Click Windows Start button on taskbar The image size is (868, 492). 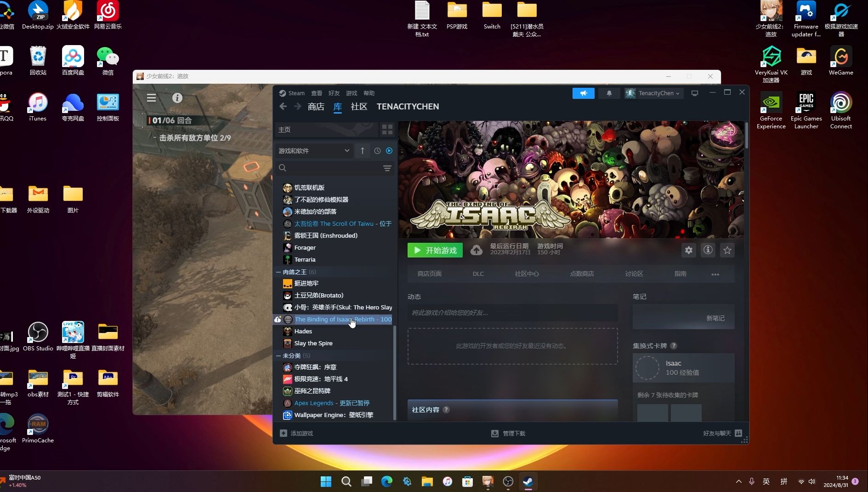click(x=326, y=481)
